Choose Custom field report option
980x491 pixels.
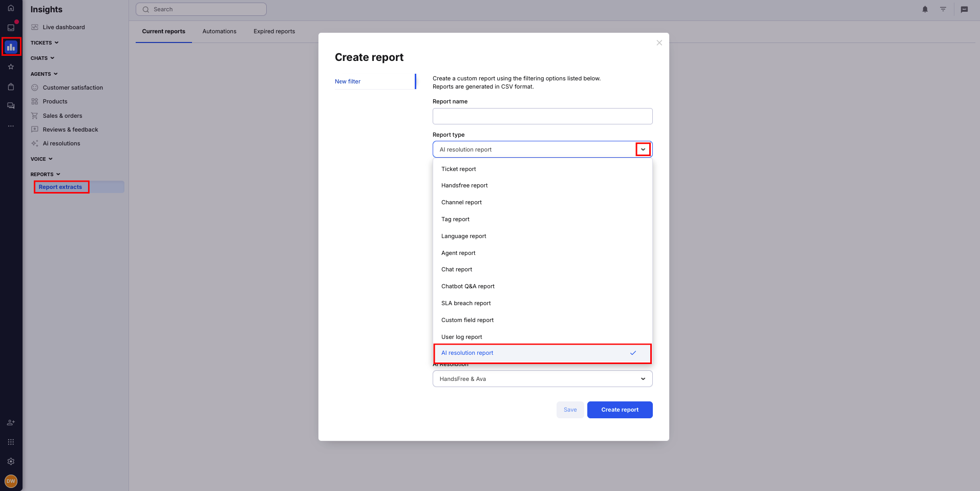click(543, 320)
